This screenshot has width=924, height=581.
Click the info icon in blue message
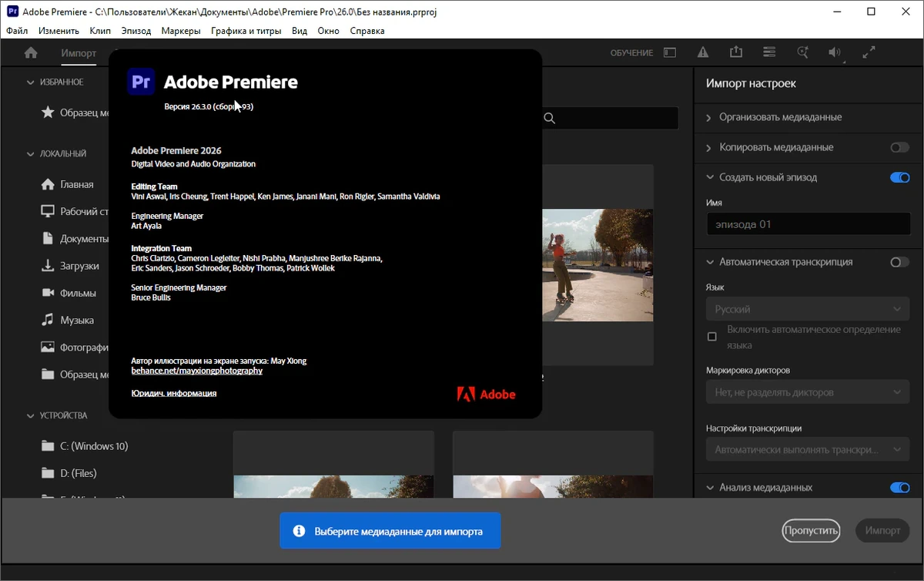click(299, 531)
